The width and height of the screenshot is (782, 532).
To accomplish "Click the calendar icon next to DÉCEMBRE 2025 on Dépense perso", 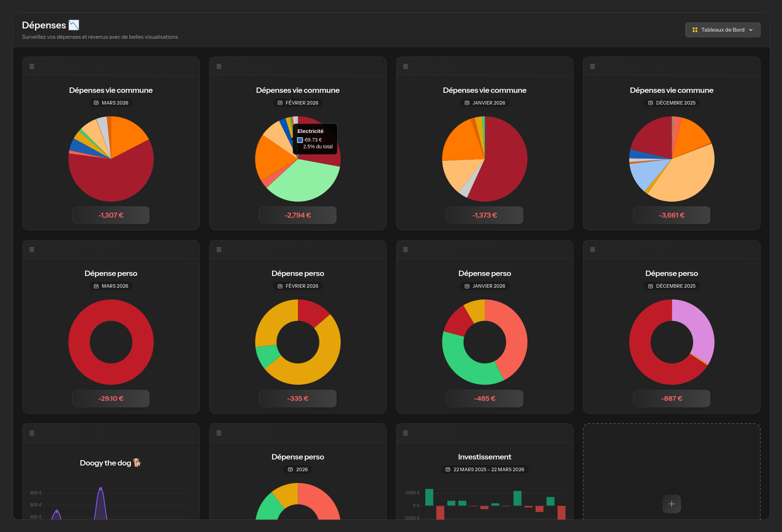I will 650,286.
